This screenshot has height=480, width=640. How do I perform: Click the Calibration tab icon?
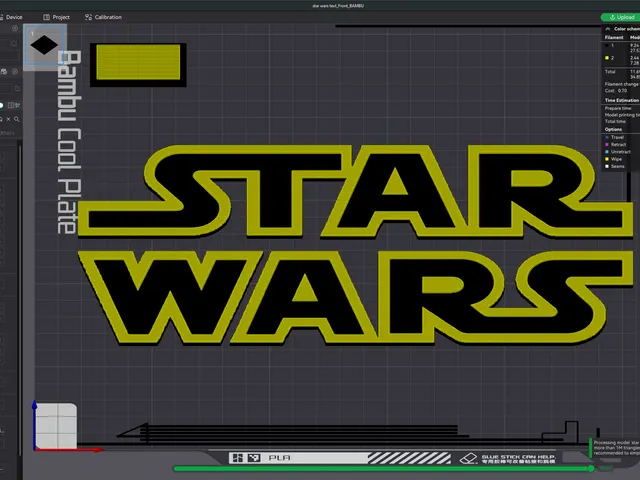pos(88,17)
